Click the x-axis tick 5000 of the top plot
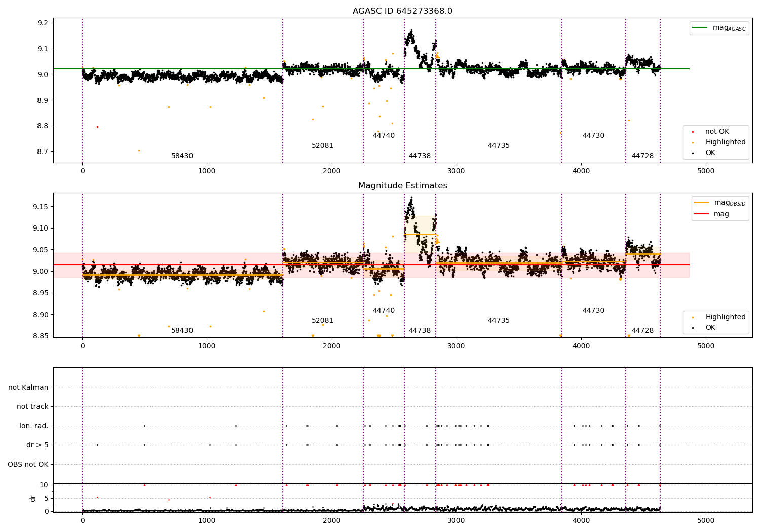The image size is (760, 532). click(x=706, y=171)
